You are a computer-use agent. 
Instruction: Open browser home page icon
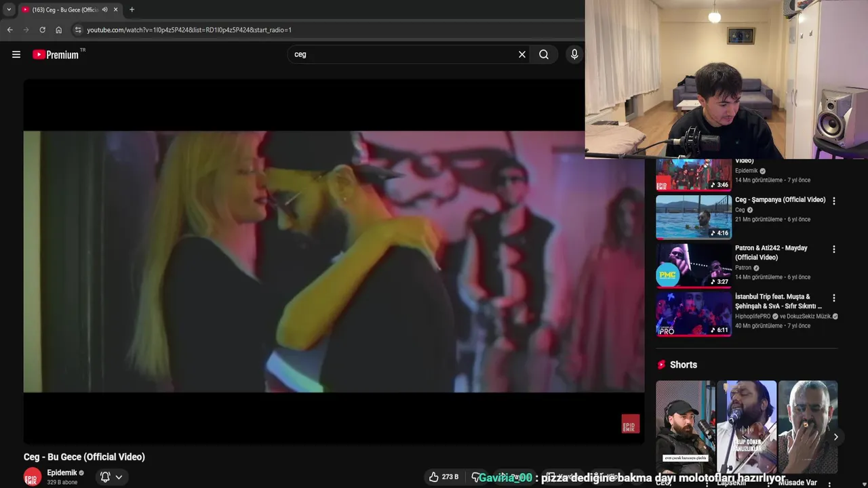(59, 30)
